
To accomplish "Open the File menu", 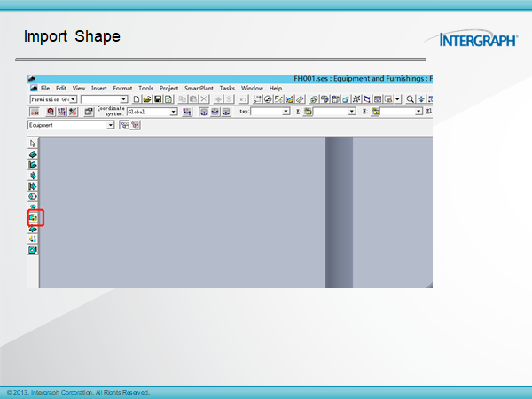I will click(x=45, y=88).
